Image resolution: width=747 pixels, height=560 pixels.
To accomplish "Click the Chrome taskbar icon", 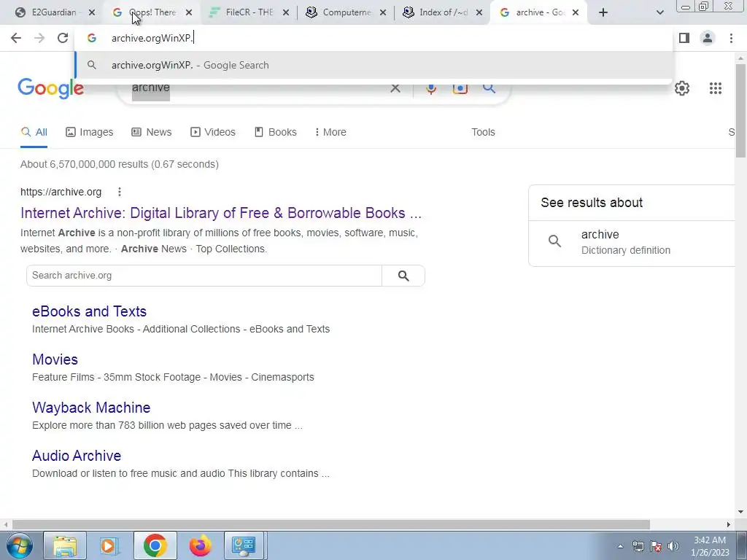I will tap(155, 545).
